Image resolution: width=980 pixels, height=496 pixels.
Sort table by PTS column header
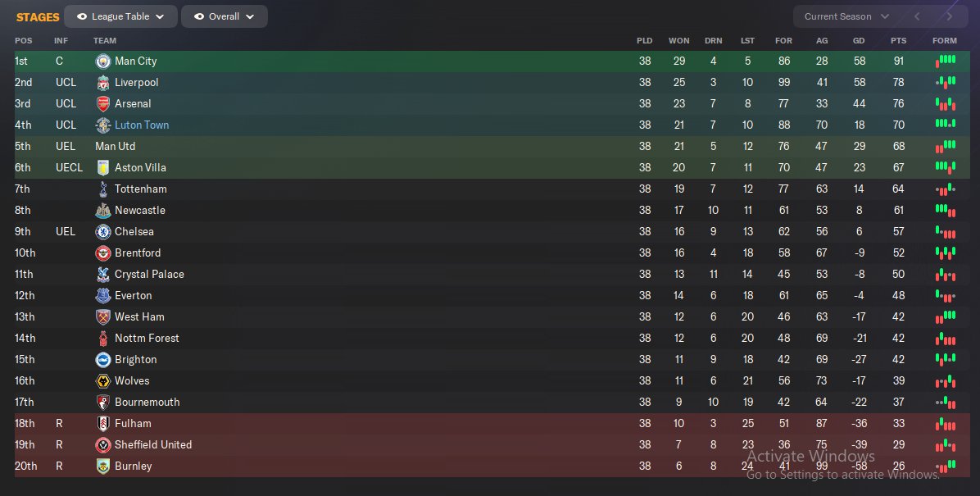(x=899, y=41)
